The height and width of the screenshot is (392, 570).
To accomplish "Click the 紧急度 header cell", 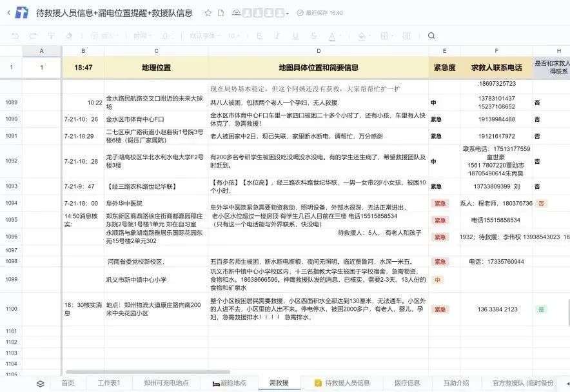I will pos(444,67).
